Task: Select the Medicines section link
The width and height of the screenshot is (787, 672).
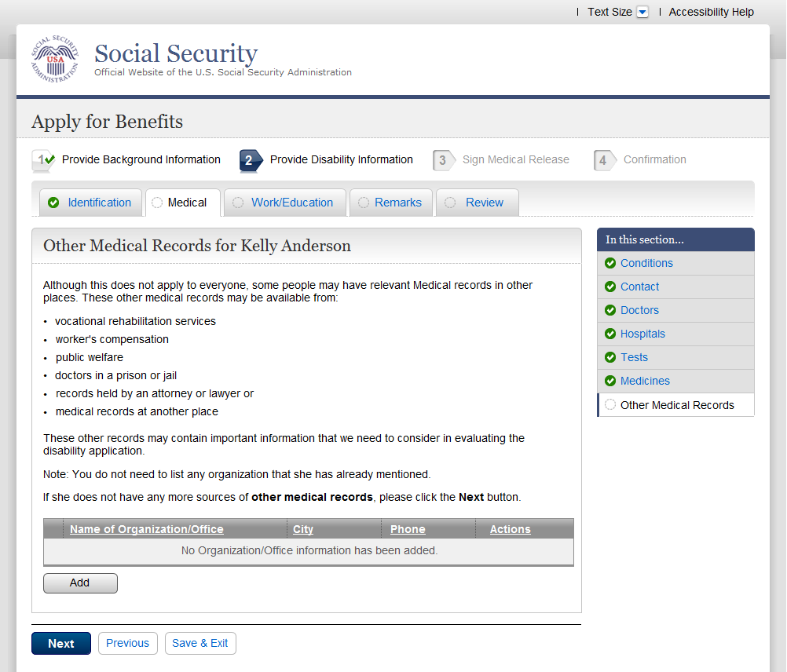Action: point(645,381)
